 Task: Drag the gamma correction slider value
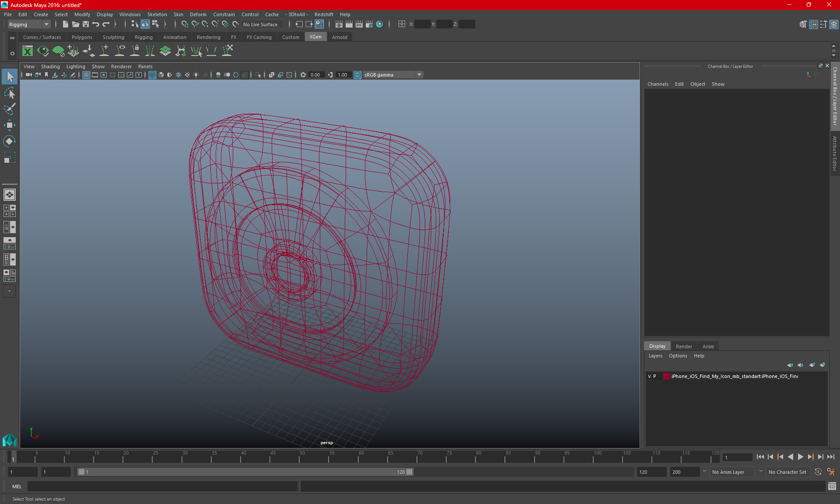click(x=342, y=74)
